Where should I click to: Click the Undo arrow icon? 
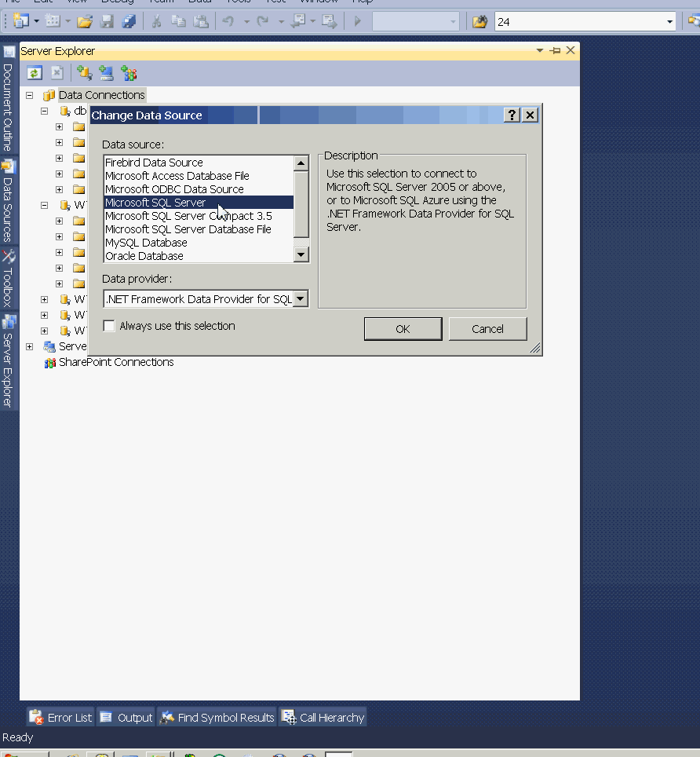pyautogui.click(x=228, y=22)
